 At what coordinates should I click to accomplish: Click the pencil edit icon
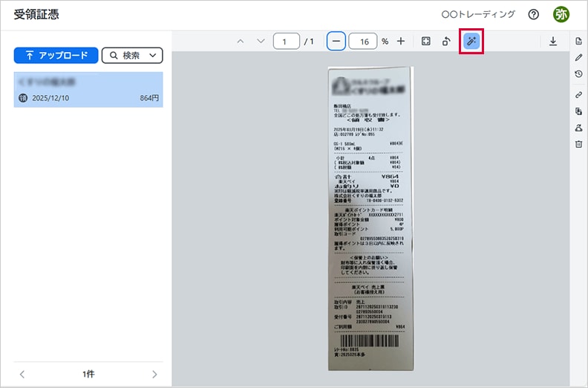coord(578,57)
